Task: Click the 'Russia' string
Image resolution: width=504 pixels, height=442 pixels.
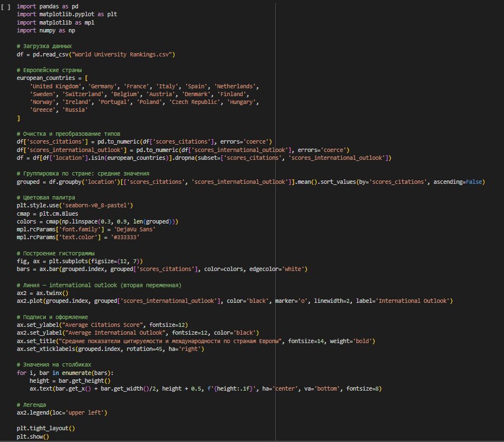Action: 75,110
